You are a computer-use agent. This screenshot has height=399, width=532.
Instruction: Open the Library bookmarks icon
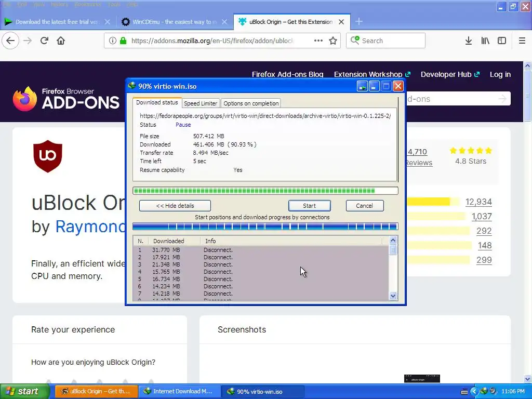pos(485,41)
